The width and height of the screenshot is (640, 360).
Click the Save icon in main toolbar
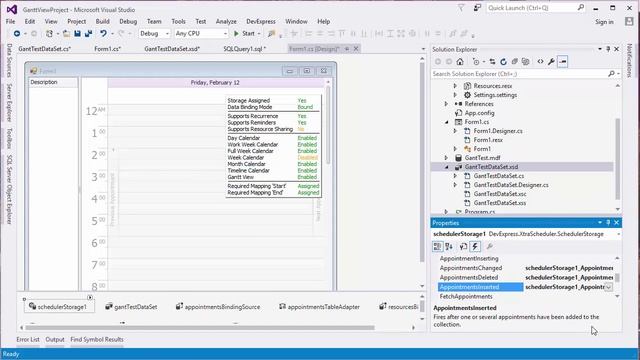pyautogui.click(x=77, y=33)
